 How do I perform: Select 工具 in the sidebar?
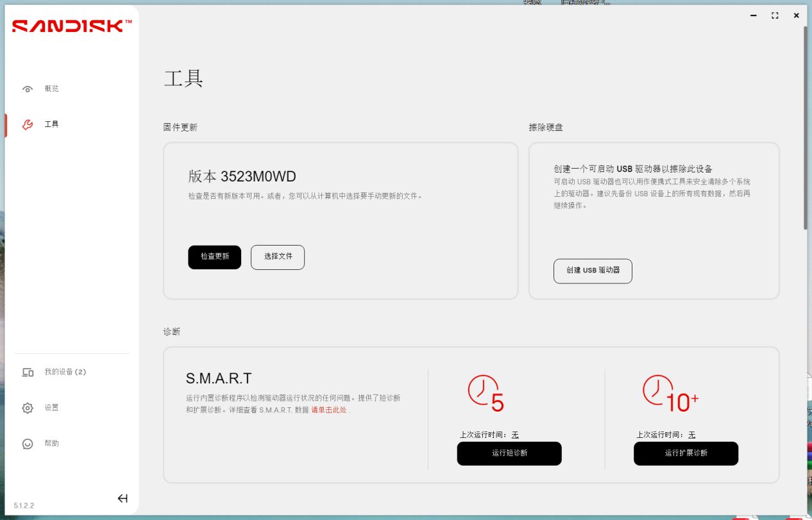pyautogui.click(x=52, y=124)
